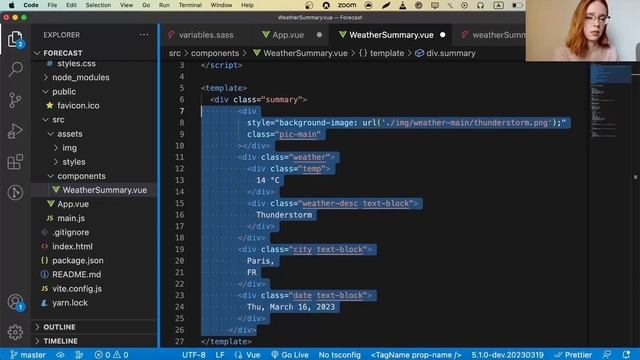Open favicon.ico in explorer
The width and height of the screenshot is (640, 360).
[78, 105]
